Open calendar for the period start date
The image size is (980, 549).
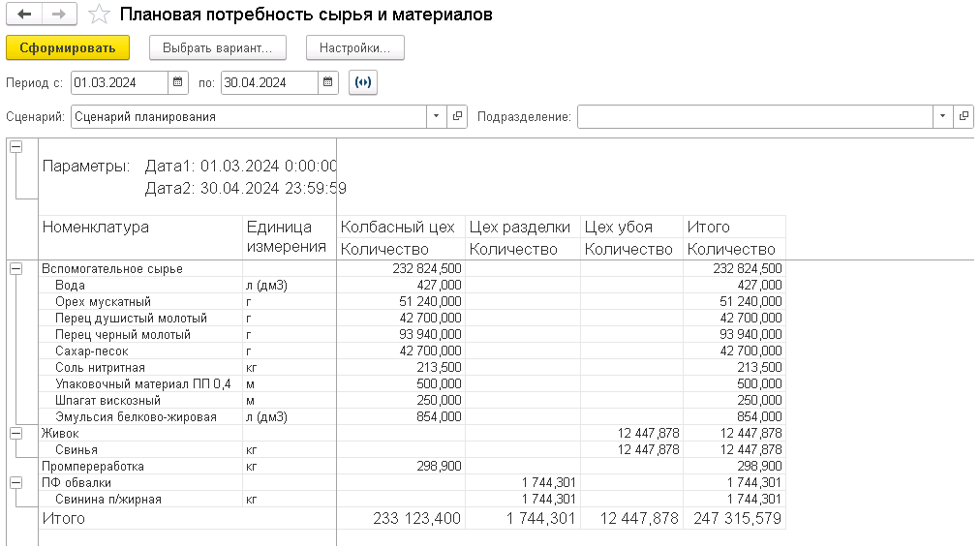(178, 83)
